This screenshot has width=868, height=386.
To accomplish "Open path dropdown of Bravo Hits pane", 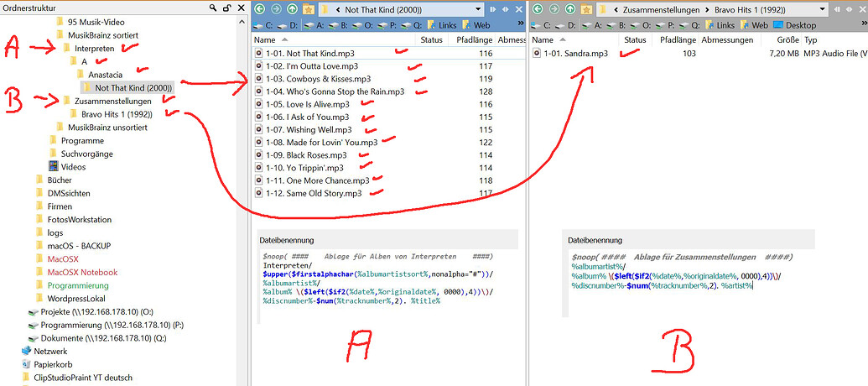I will [x=823, y=9].
